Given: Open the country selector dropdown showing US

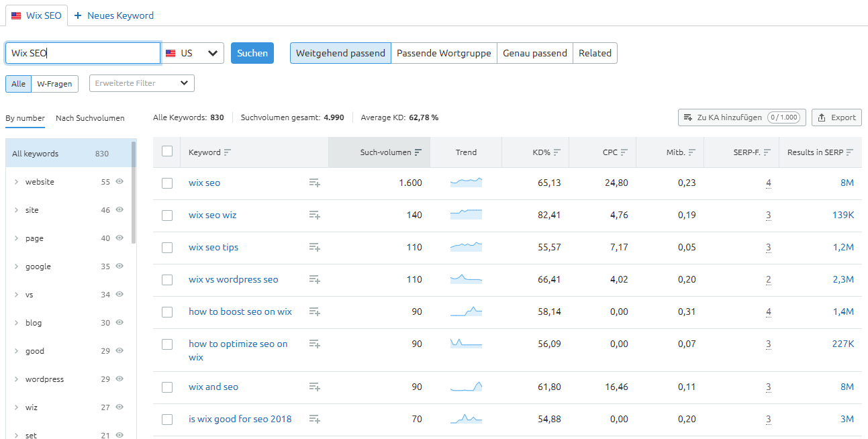Looking at the screenshot, I should pyautogui.click(x=213, y=52).
